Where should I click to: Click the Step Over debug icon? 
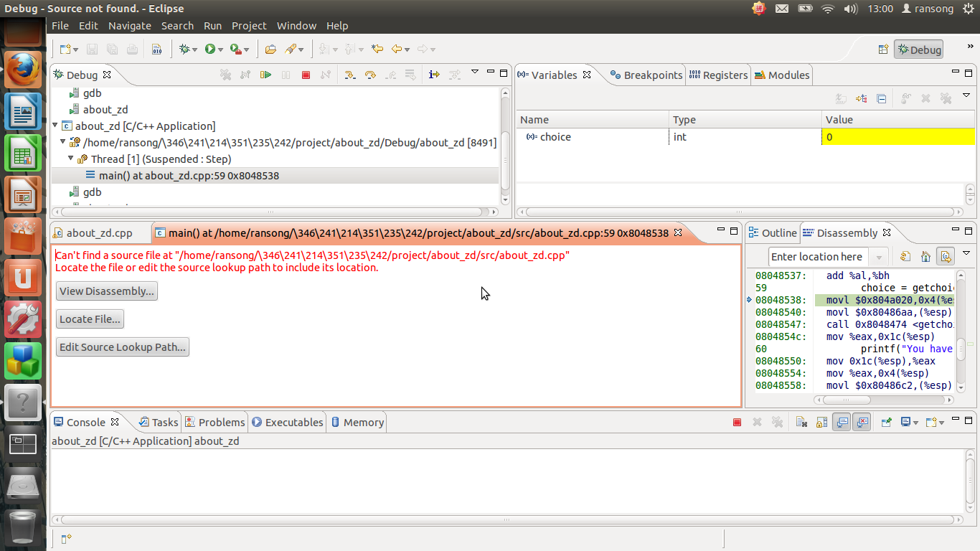pos(370,75)
